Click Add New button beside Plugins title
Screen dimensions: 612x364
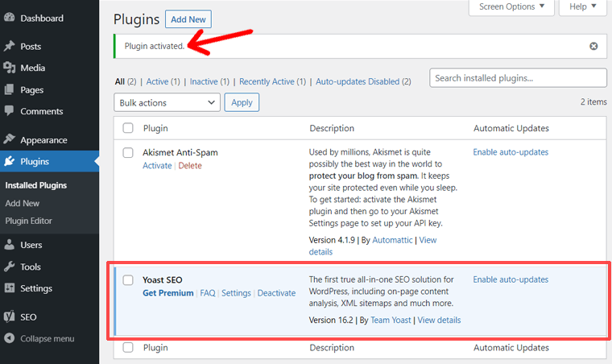coord(188,19)
